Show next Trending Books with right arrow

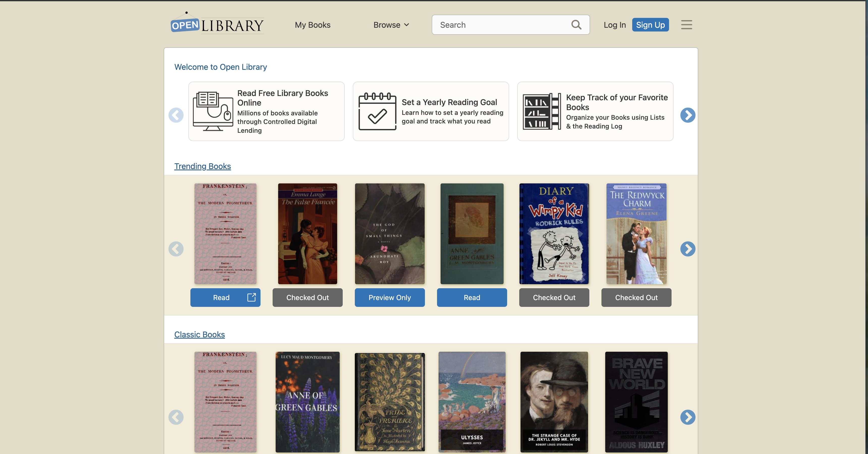point(688,249)
